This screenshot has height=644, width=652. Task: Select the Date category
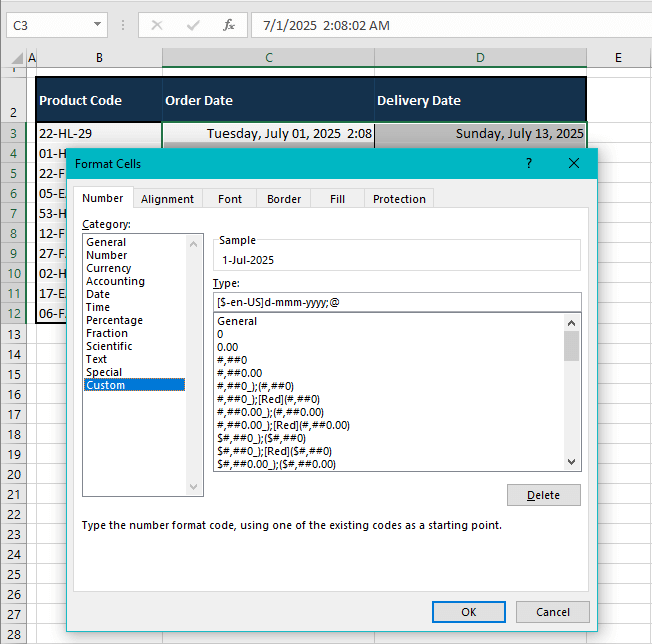click(x=98, y=294)
